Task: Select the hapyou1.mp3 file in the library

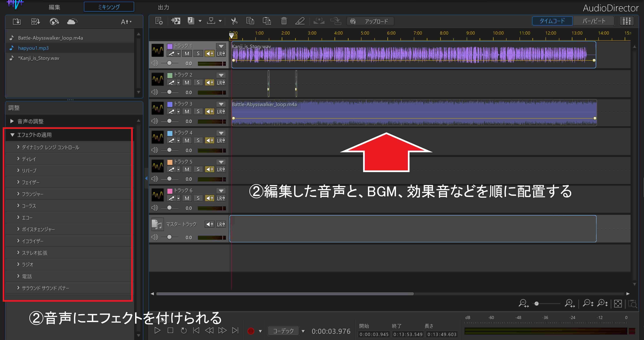Action: [x=34, y=48]
